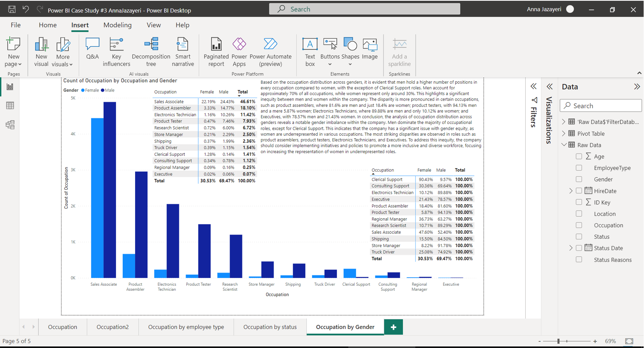Click the zoom level slider
Image resolution: width=644 pixels, height=348 pixels.
[558, 341]
